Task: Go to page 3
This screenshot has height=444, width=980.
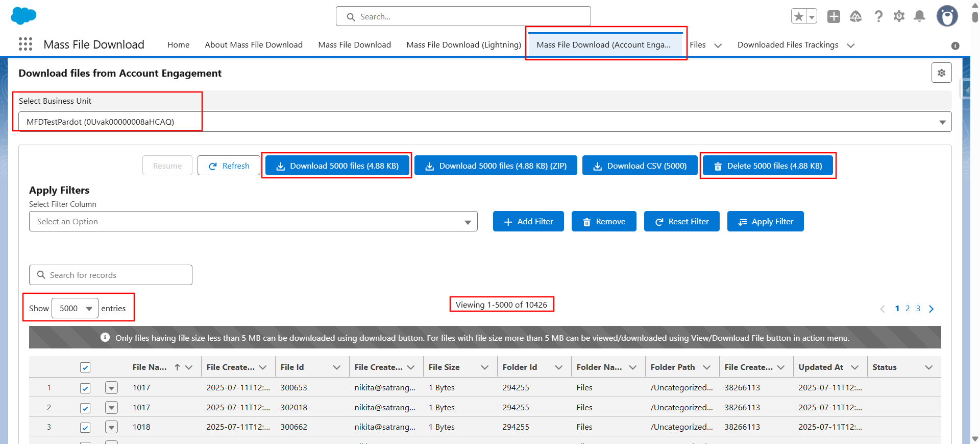Action: (918, 309)
